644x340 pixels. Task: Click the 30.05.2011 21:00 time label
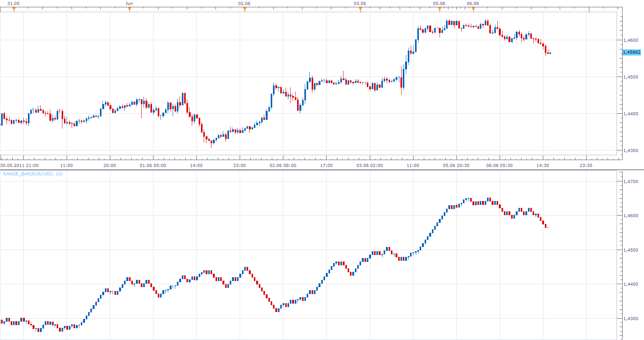[20, 165]
